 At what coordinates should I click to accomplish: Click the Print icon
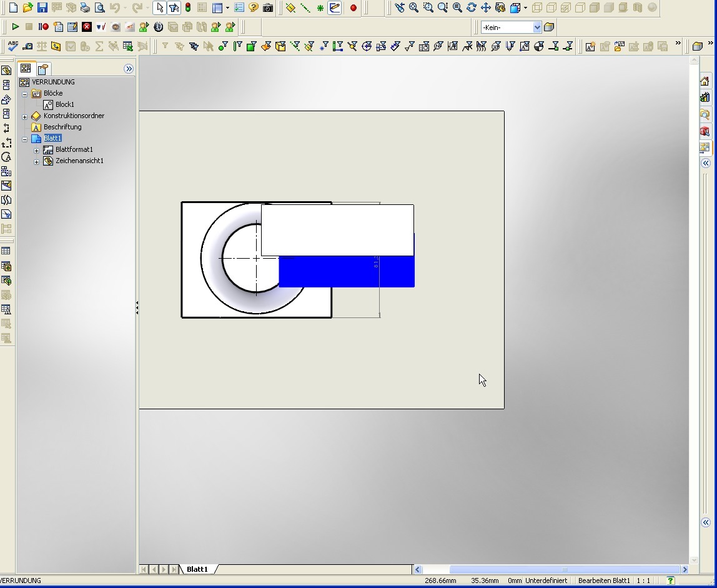[85, 8]
